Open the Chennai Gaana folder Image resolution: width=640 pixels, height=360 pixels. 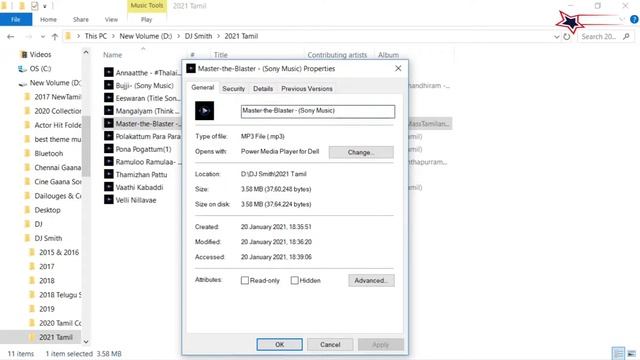pos(57,167)
